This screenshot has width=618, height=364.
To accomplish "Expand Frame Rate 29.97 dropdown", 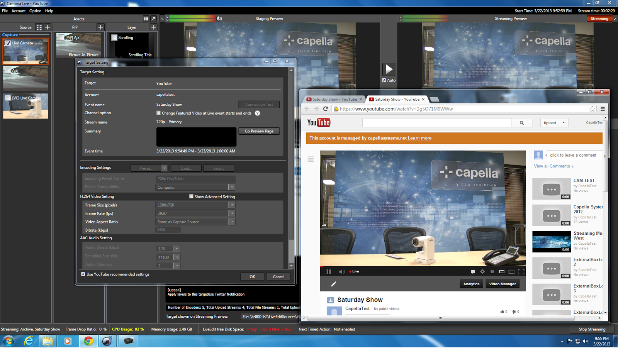I will [232, 213].
